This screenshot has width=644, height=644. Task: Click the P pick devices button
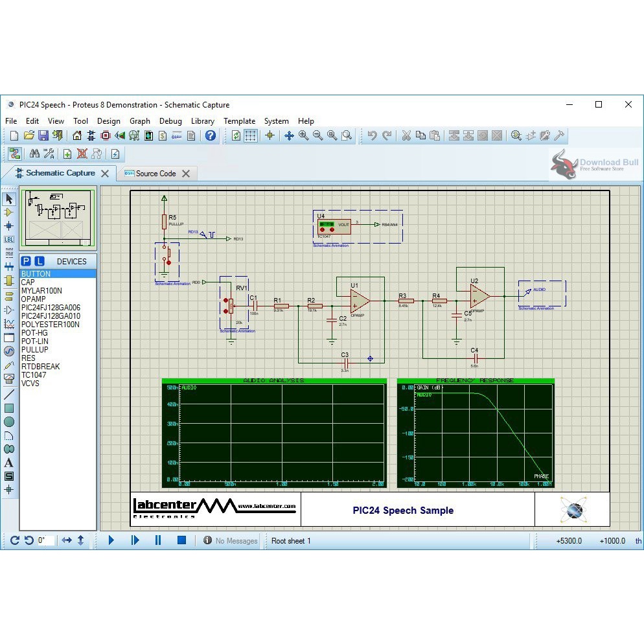[x=26, y=261]
